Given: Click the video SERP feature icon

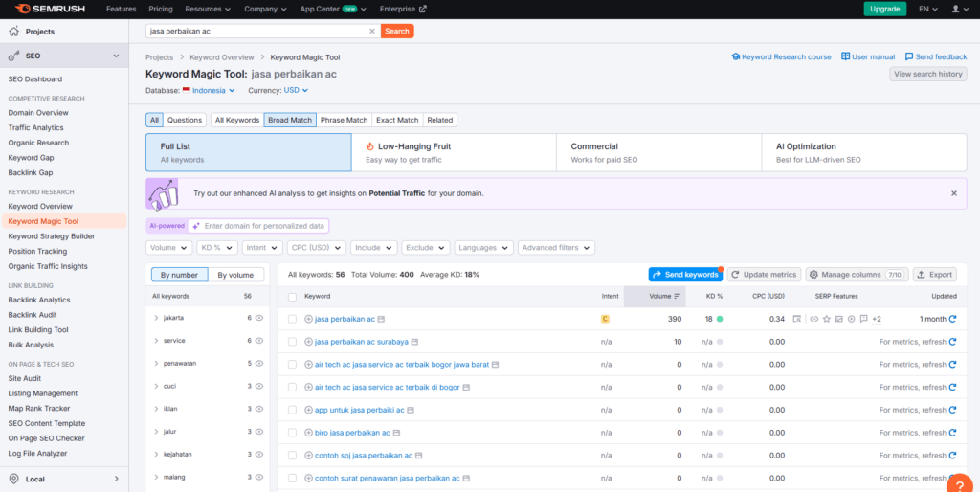Looking at the screenshot, I should [x=851, y=319].
